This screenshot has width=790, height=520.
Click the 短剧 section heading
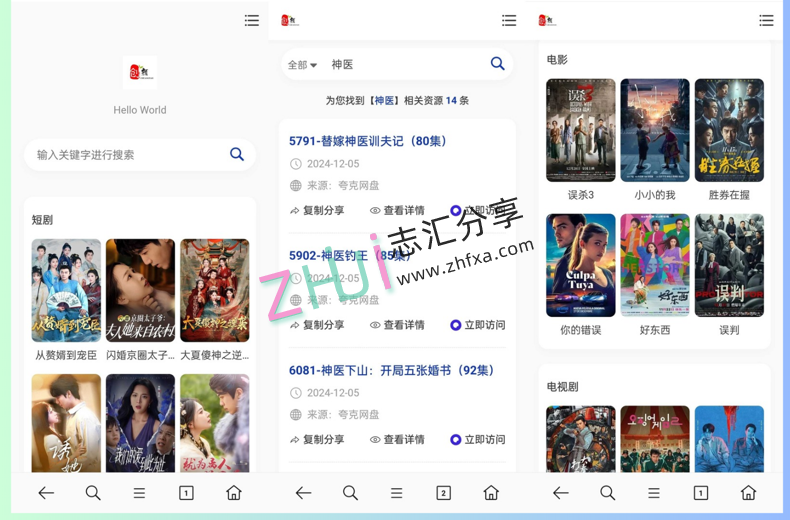coord(42,220)
